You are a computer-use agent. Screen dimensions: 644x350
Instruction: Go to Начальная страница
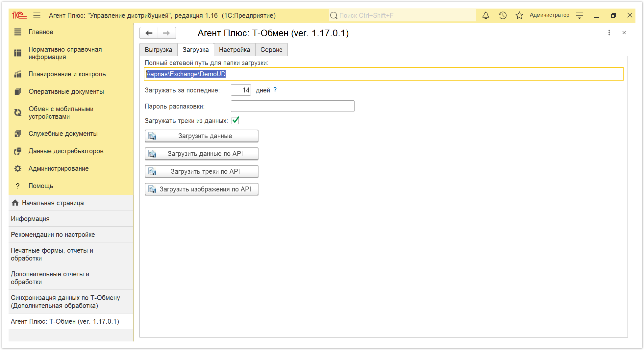pyautogui.click(x=71, y=203)
